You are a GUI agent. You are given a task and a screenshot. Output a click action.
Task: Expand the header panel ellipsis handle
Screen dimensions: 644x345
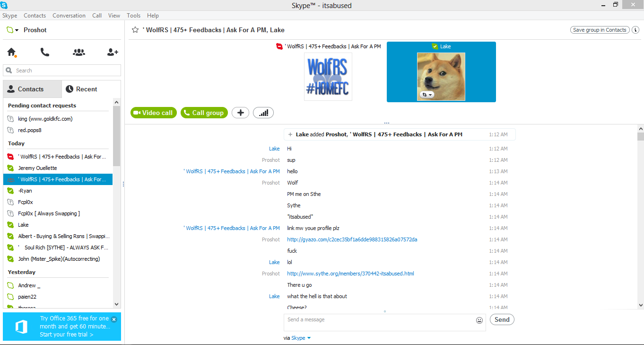(386, 123)
